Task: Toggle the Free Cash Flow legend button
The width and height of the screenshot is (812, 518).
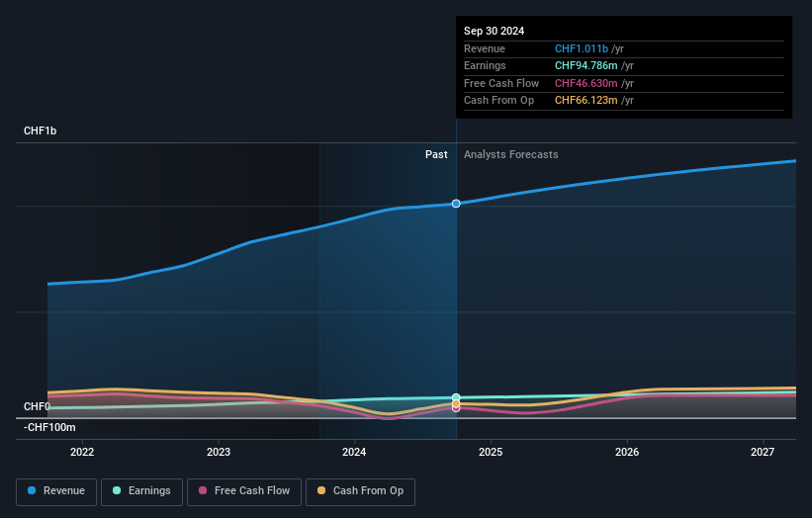Action: click(x=244, y=491)
